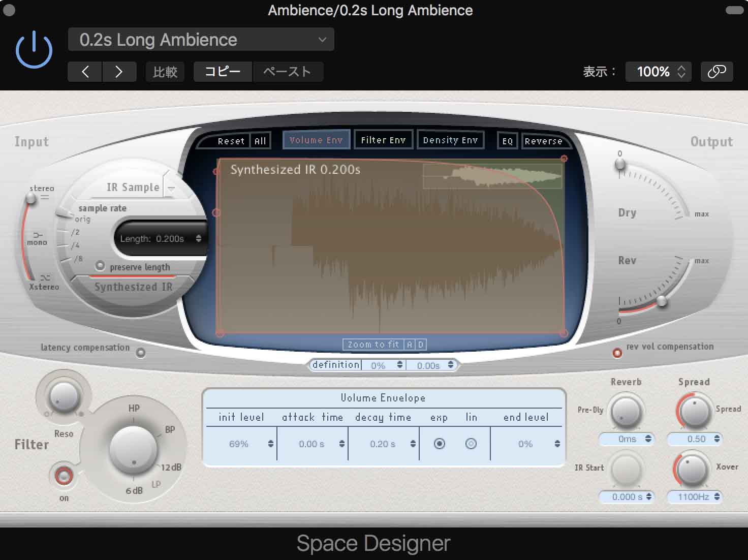Click the All reset button
This screenshot has width=748, height=560.
[260, 141]
